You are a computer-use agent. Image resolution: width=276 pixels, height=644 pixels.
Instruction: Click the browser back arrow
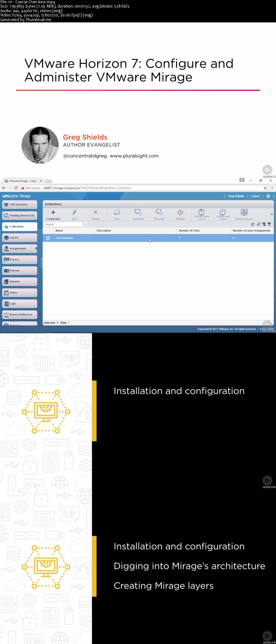(4, 188)
